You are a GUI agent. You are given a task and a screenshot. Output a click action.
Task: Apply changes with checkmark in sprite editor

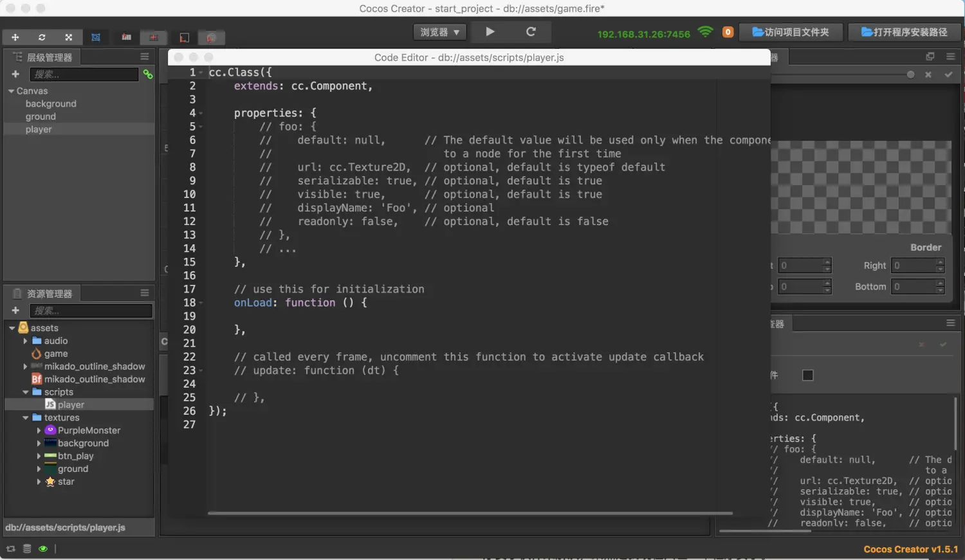pos(948,75)
